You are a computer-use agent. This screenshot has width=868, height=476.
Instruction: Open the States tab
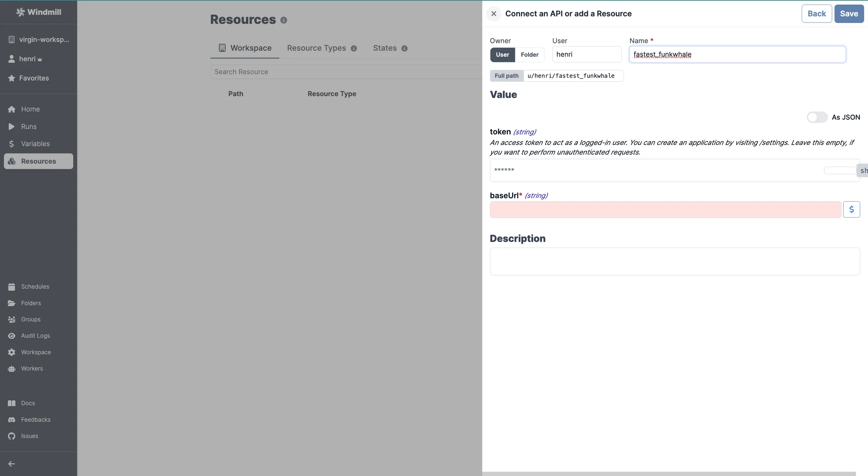pyautogui.click(x=384, y=48)
